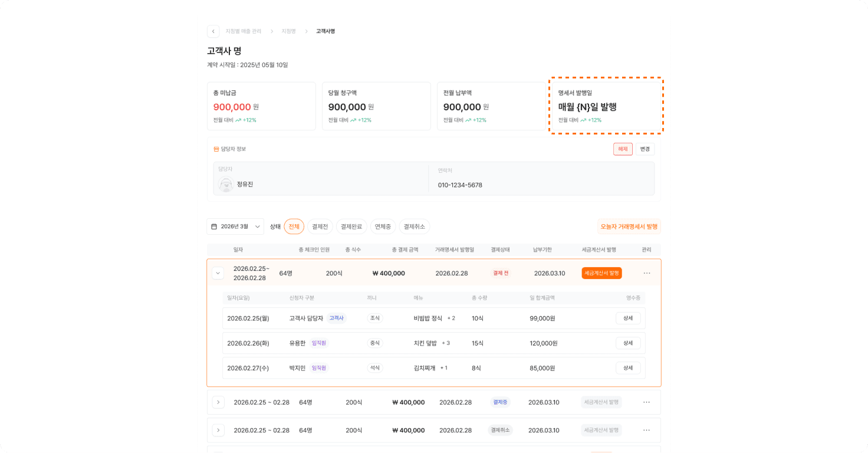Select the 결제취소 status filter
Image resolution: width=868 pixels, height=453 pixels.
click(414, 226)
